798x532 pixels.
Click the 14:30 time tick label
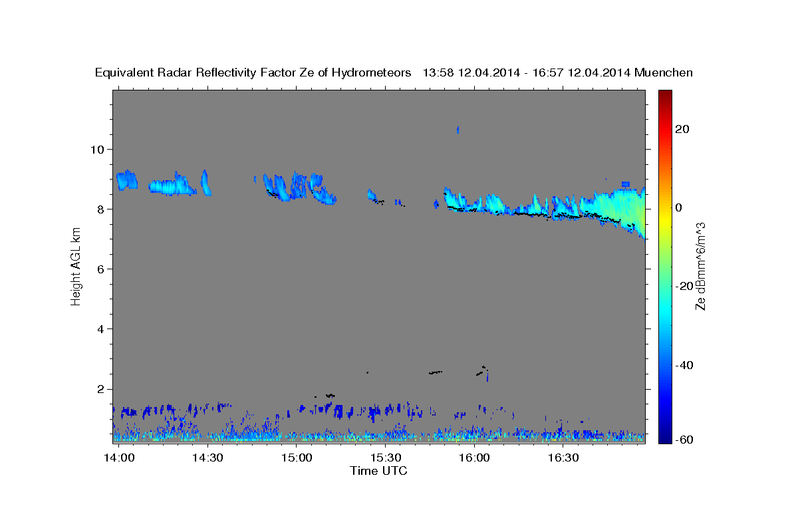point(208,458)
